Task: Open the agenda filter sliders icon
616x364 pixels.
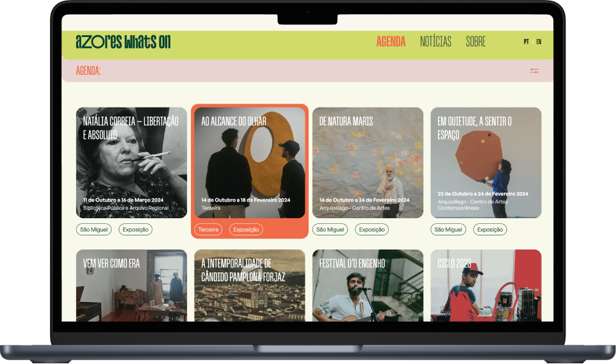Action: [534, 71]
